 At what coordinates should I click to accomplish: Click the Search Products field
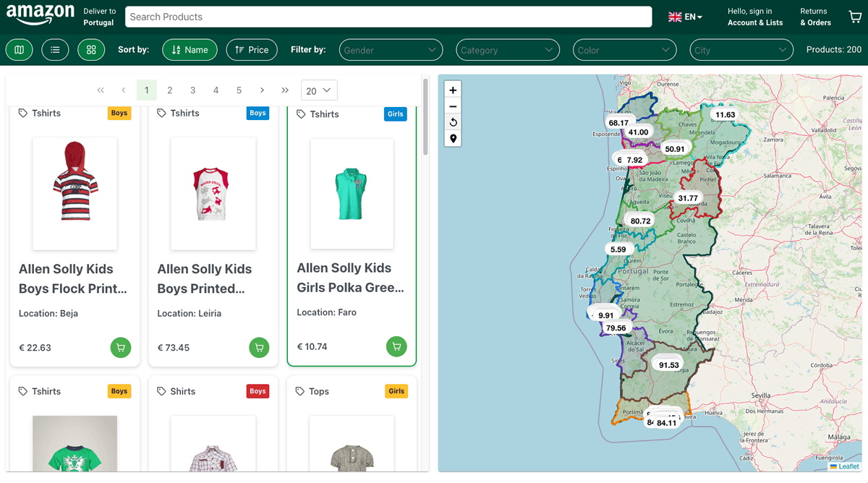(388, 17)
